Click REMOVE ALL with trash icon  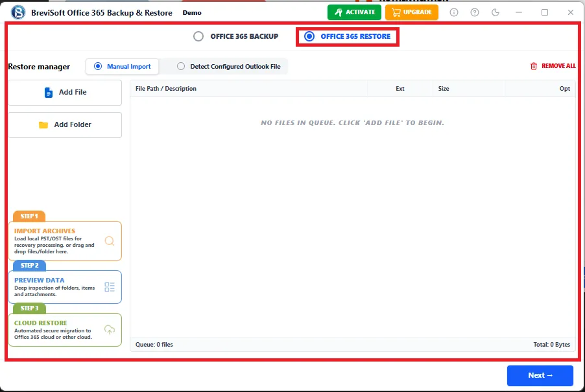[553, 66]
